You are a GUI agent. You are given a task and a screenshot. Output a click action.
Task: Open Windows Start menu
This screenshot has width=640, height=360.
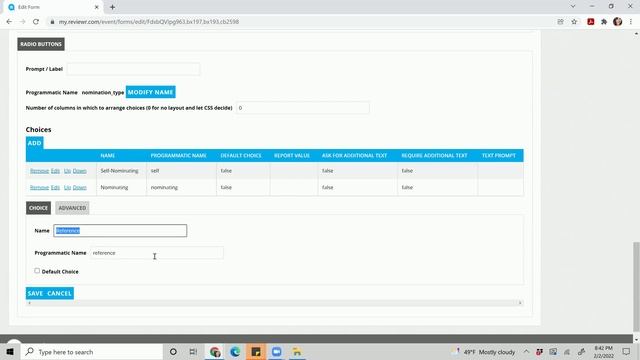pyautogui.click(x=10, y=351)
